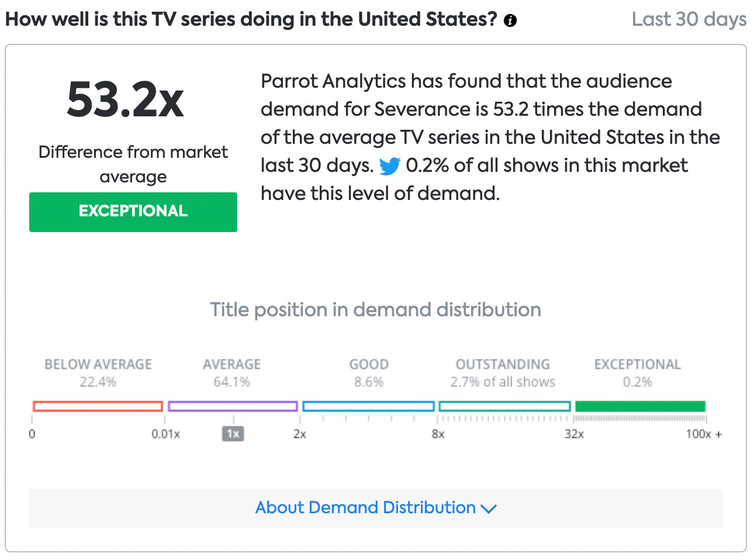The width and height of the screenshot is (754, 560).
Task: Select the Last 30 days label
Action: pos(689,19)
